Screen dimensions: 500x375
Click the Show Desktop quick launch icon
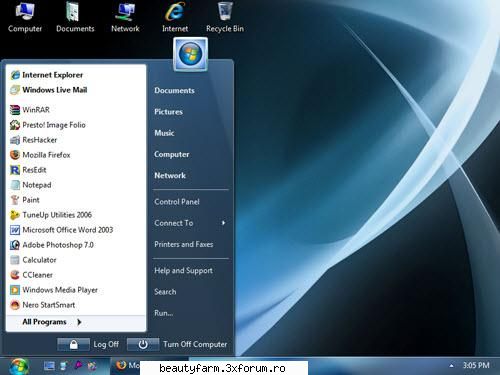49,366
